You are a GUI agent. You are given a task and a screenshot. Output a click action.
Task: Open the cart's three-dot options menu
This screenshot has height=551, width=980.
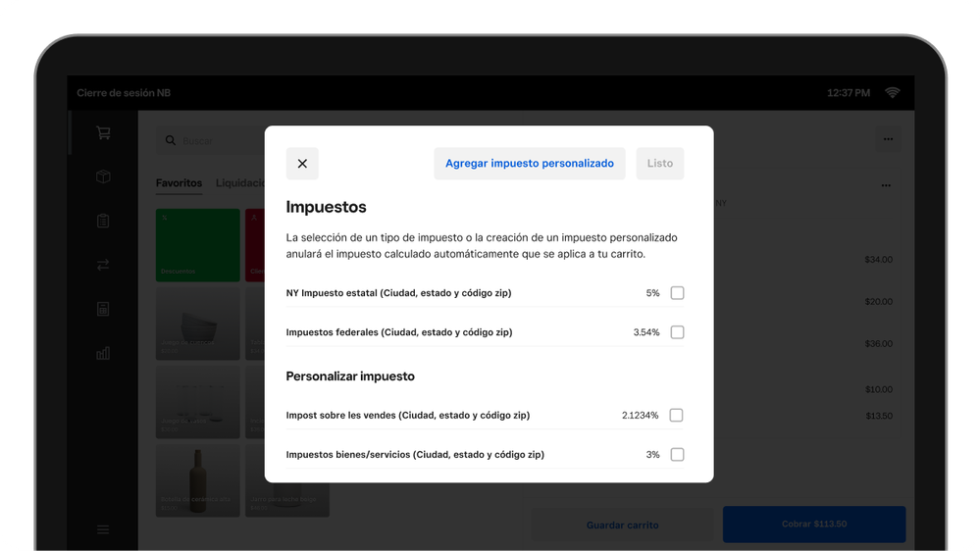(x=886, y=185)
